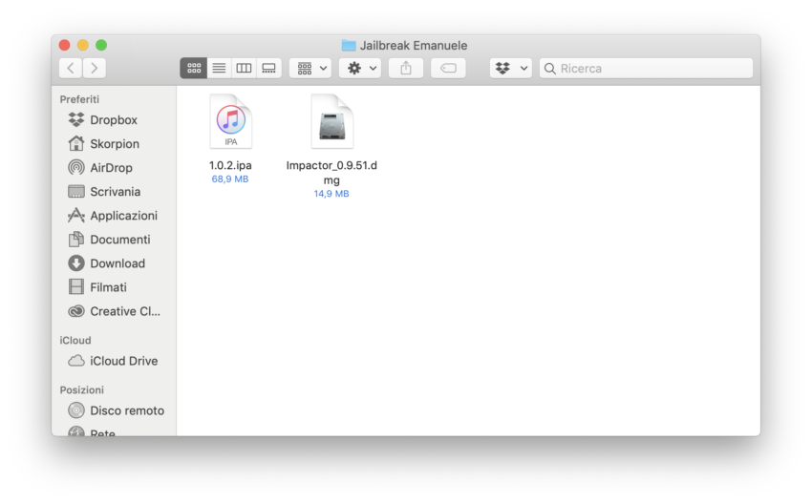
Task: Click the Share toolbar button
Action: click(x=406, y=69)
